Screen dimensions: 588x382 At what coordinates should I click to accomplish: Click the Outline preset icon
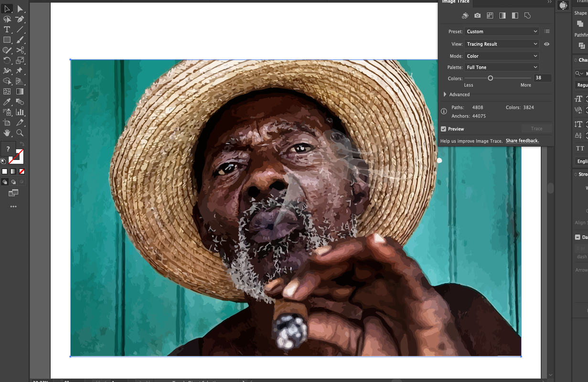click(527, 16)
